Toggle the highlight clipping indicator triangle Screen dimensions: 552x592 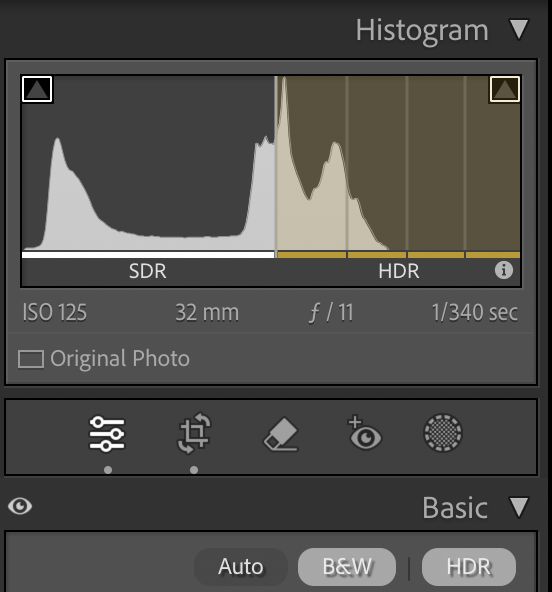click(x=505, y=89)
